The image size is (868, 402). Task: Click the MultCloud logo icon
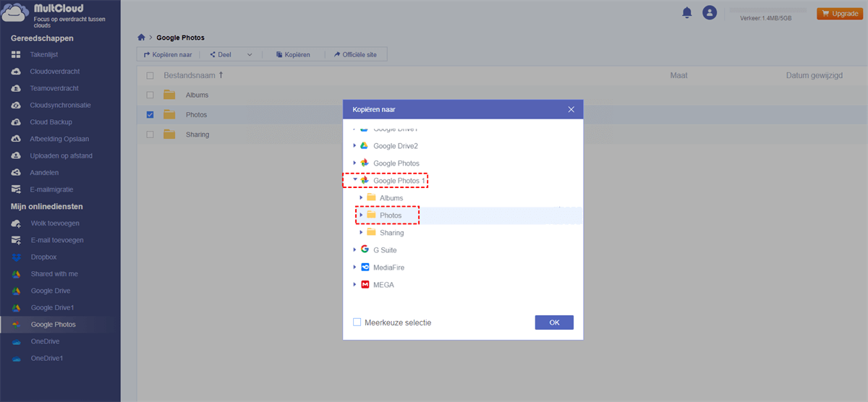point(15,12)
